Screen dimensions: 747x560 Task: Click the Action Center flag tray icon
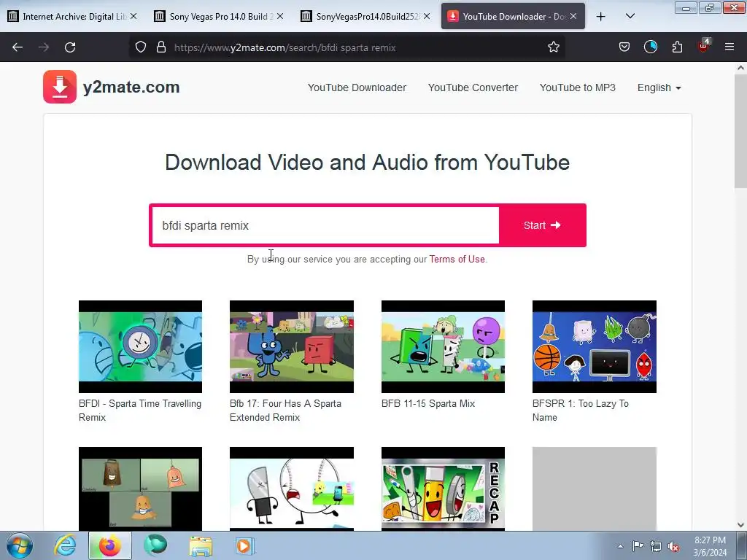pos(638,546)
